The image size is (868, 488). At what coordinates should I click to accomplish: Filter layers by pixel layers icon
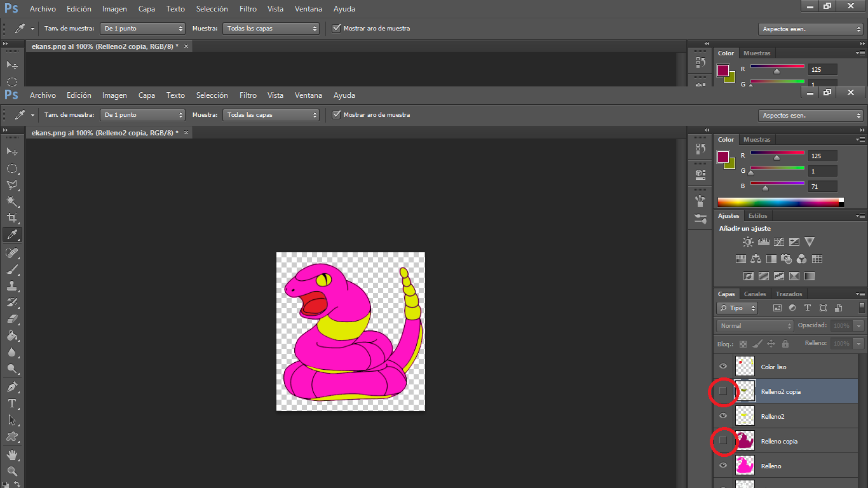point(776,308)
